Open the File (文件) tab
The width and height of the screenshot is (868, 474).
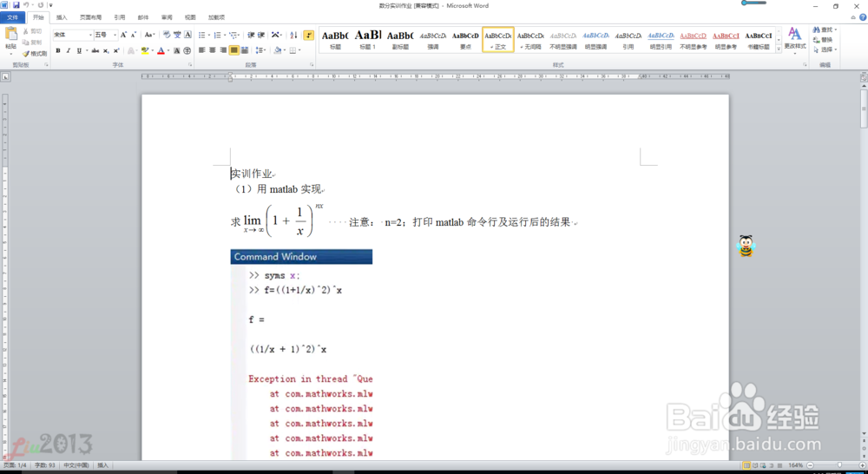[12, 17]
